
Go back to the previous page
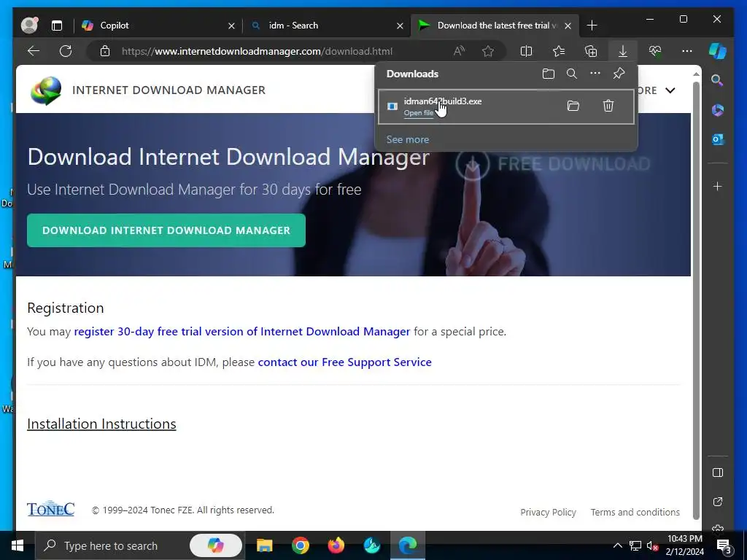34,51
